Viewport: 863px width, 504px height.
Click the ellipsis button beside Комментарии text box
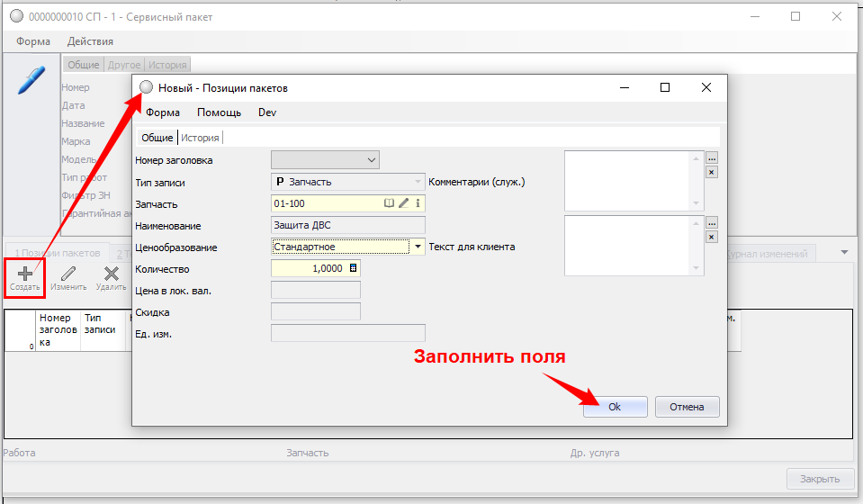711,157
